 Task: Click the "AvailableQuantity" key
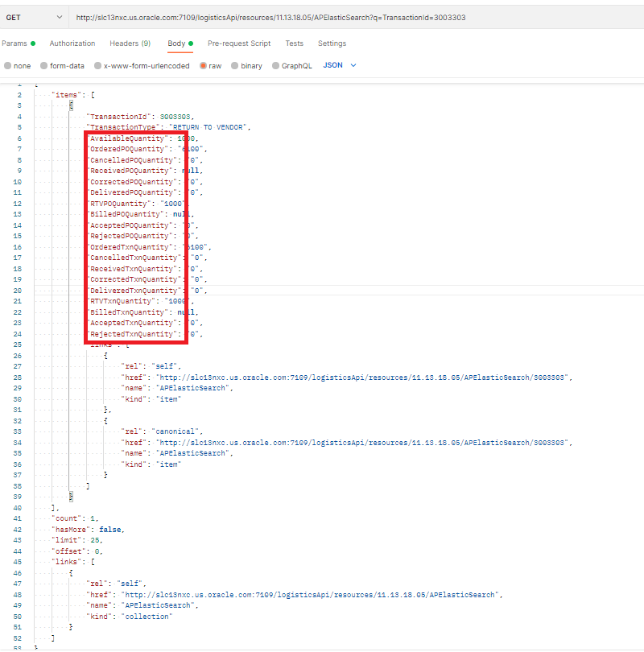tap(128, 138)
